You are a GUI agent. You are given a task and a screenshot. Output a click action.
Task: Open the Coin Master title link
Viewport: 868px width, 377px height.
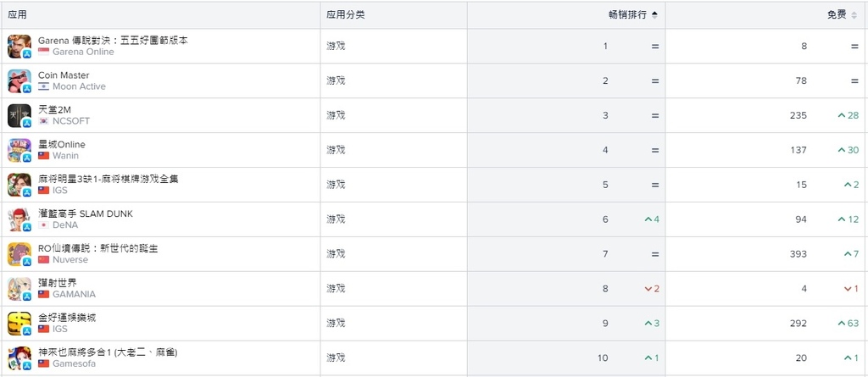click(x=64, y=75)
